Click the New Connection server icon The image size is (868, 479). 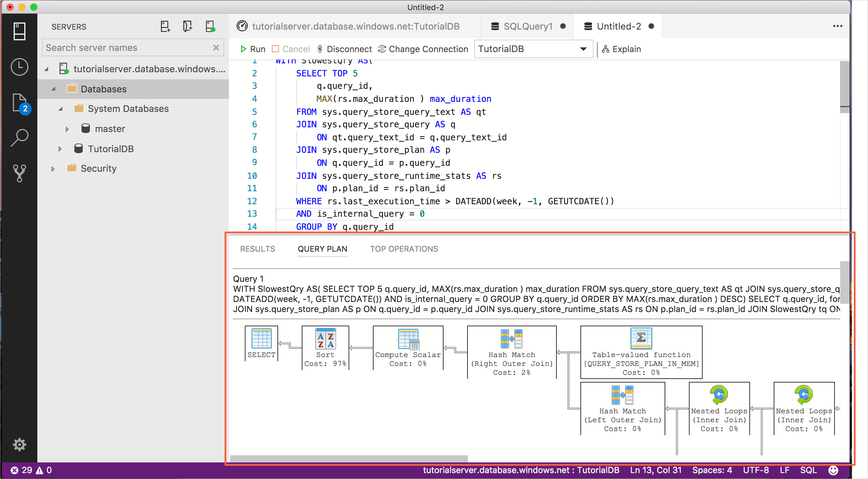coord(165,27)
